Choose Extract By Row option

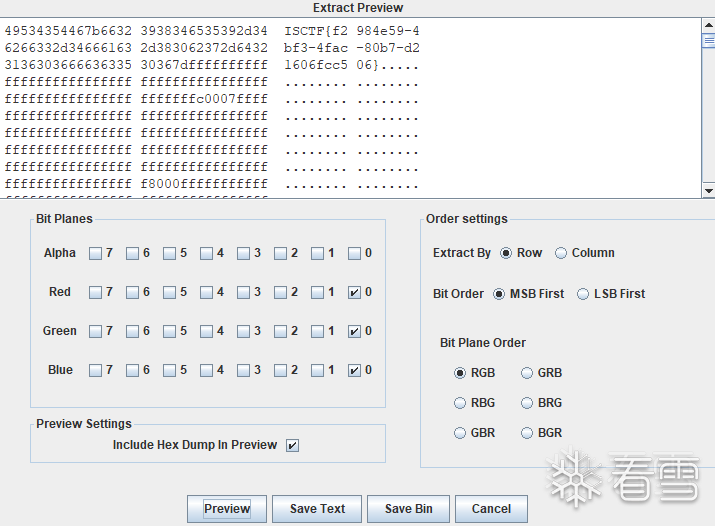(506, 253)
